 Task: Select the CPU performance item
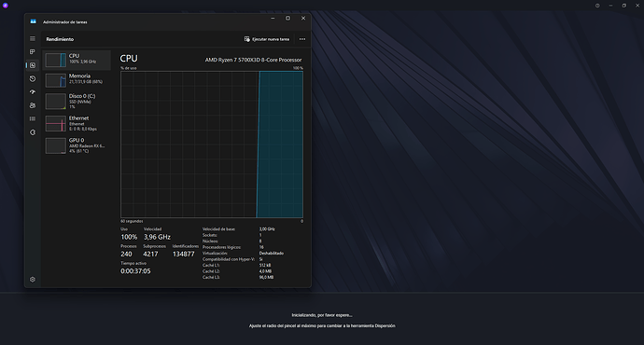(x=77, y=60)
